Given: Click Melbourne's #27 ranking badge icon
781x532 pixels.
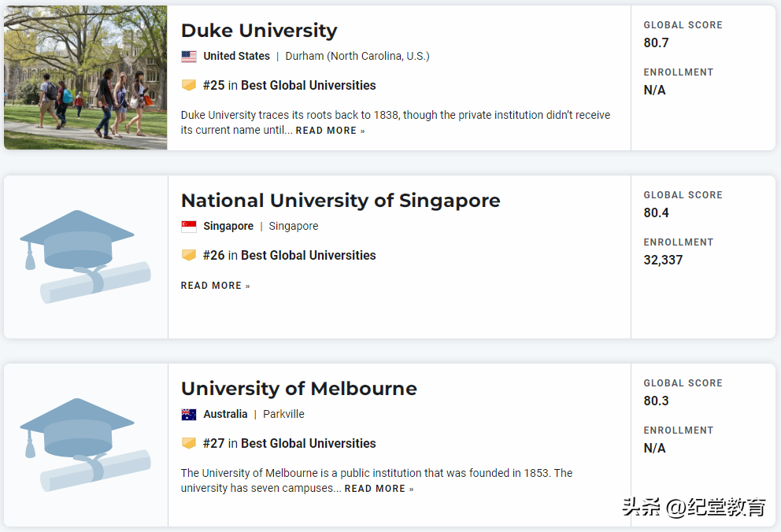Looking at the screenshot, I should (189, 443).
